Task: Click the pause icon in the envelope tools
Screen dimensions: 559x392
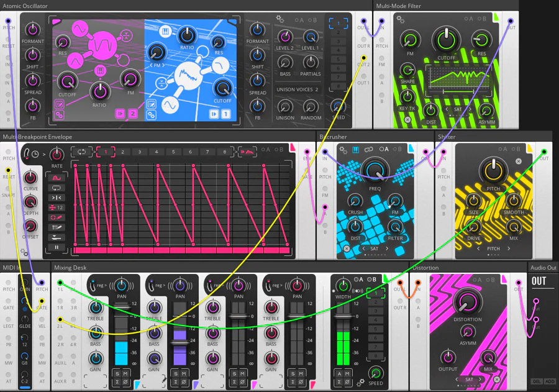Action: point(57,247)
